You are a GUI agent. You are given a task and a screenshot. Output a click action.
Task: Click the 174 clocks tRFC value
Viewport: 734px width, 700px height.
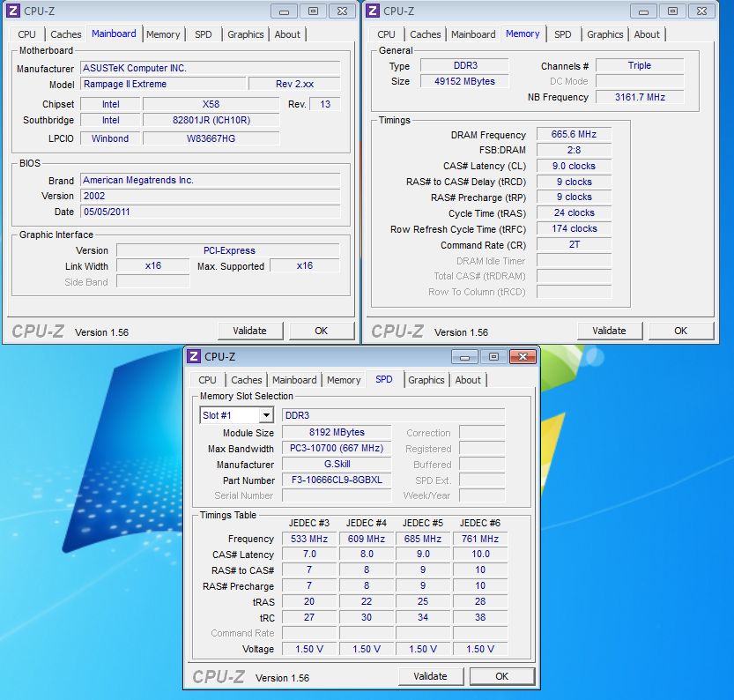(x=574, y=228)
